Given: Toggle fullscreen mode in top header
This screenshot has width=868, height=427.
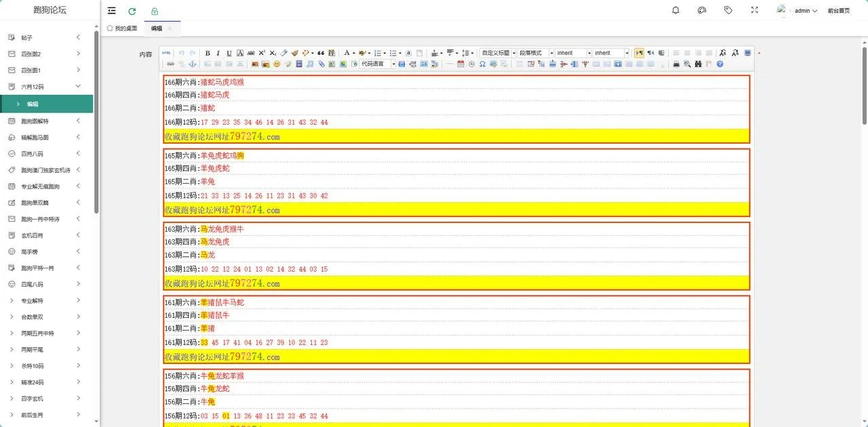Looking at the screenshot, I should [x=755, y=11].
